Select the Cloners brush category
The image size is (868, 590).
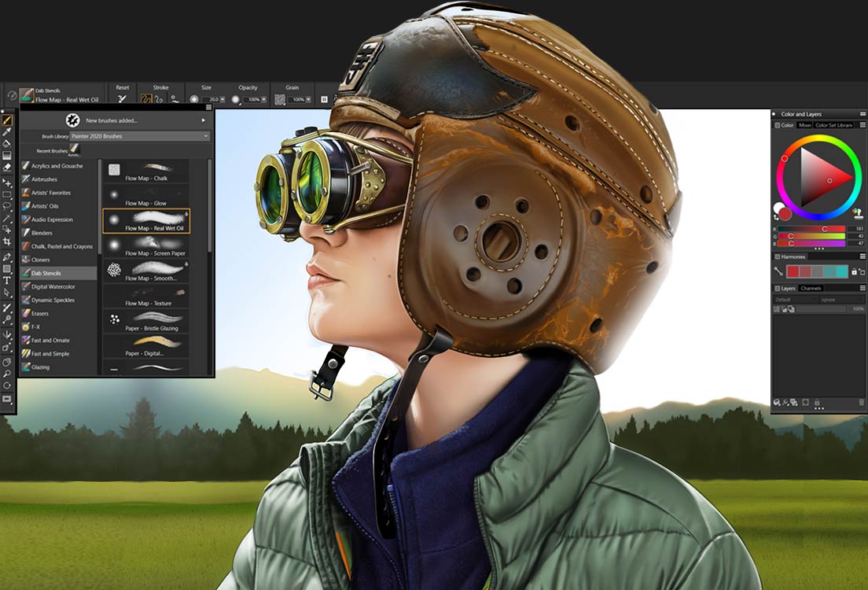[43, 260]
